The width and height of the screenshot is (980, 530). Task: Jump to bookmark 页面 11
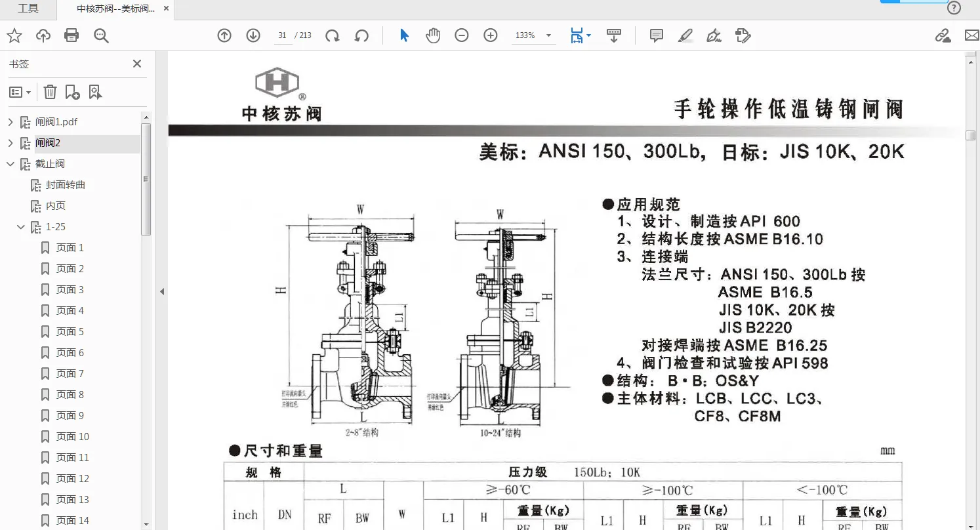73,458
